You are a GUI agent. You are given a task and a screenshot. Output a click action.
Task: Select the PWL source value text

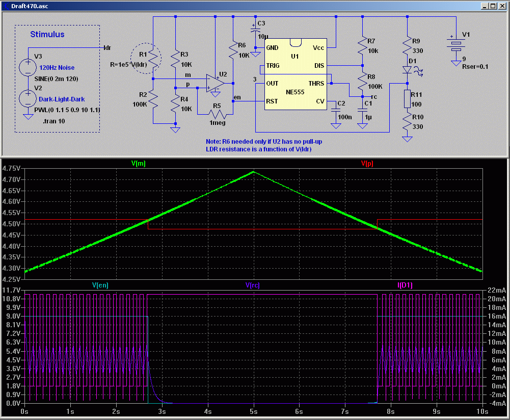tap(67, 110)
